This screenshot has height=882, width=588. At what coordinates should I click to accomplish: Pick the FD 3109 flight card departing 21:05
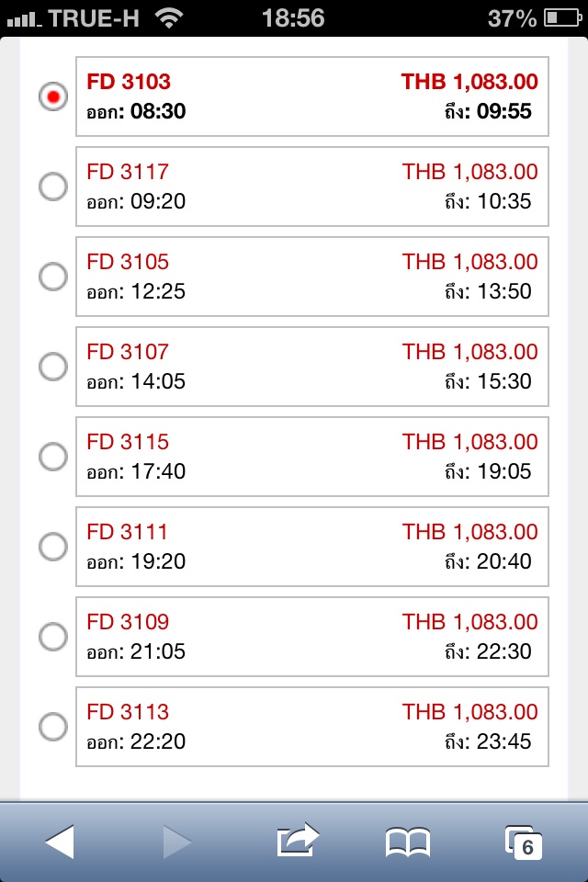point(312,637)
